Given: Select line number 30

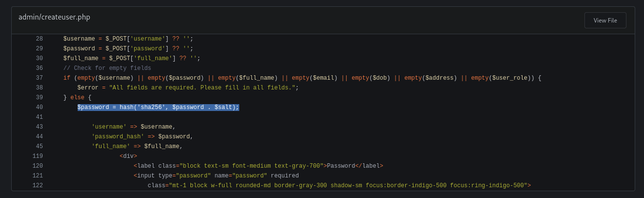Looking at the screenshot, I should (x=39, y=58).
